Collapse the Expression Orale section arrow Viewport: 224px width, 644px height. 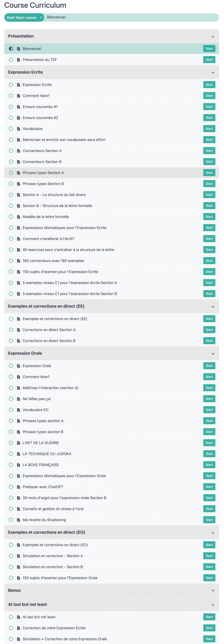click(213, 353)
